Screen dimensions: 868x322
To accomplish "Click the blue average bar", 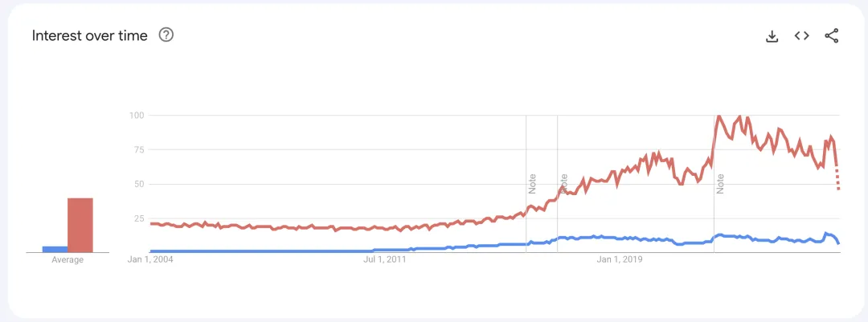I will 55,249.
